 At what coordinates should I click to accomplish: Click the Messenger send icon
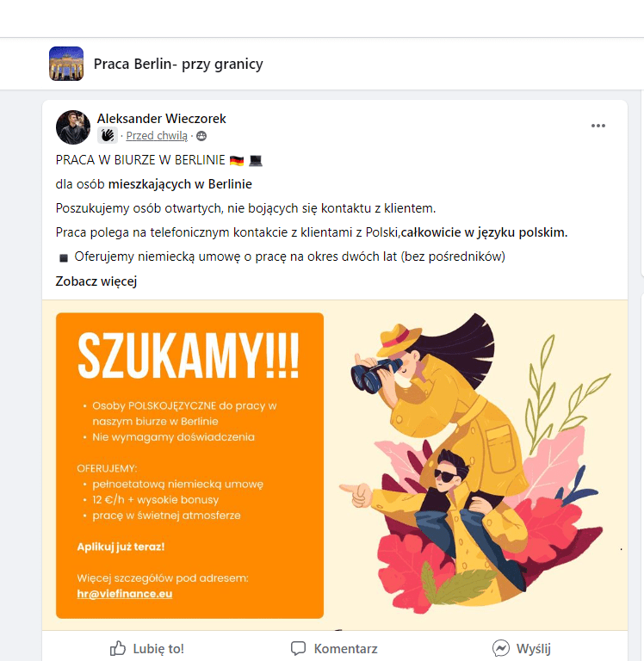pyautogui.click(x=500, y=648)
